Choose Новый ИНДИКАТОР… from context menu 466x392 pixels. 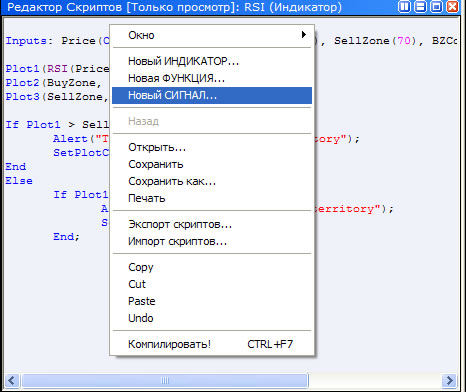(x=212, y=61)
